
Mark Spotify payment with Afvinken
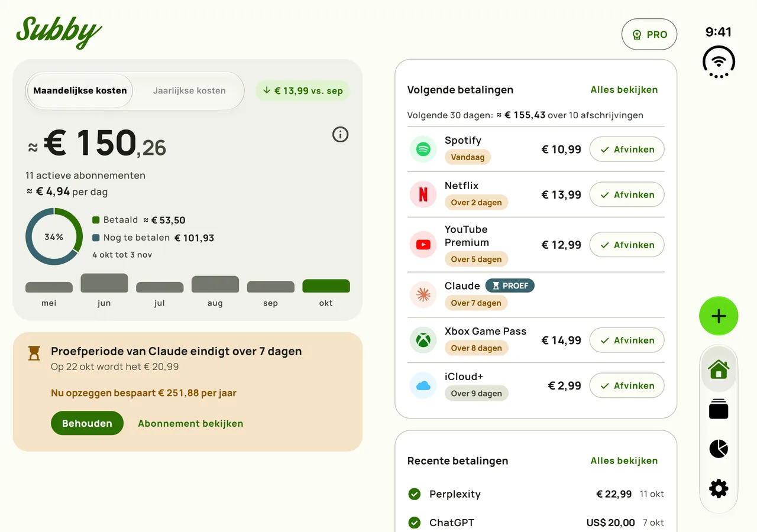pyautogui.click(x=627, y=150)
